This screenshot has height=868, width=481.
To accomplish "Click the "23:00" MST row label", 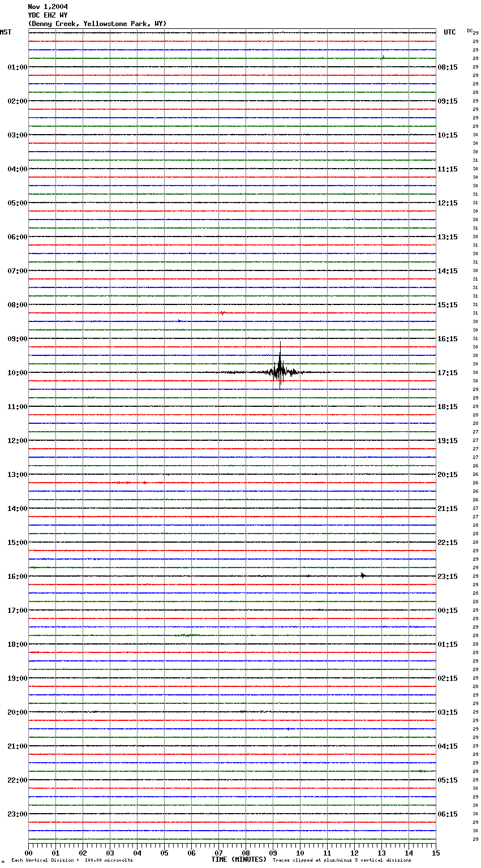I will tap(18, 814).
